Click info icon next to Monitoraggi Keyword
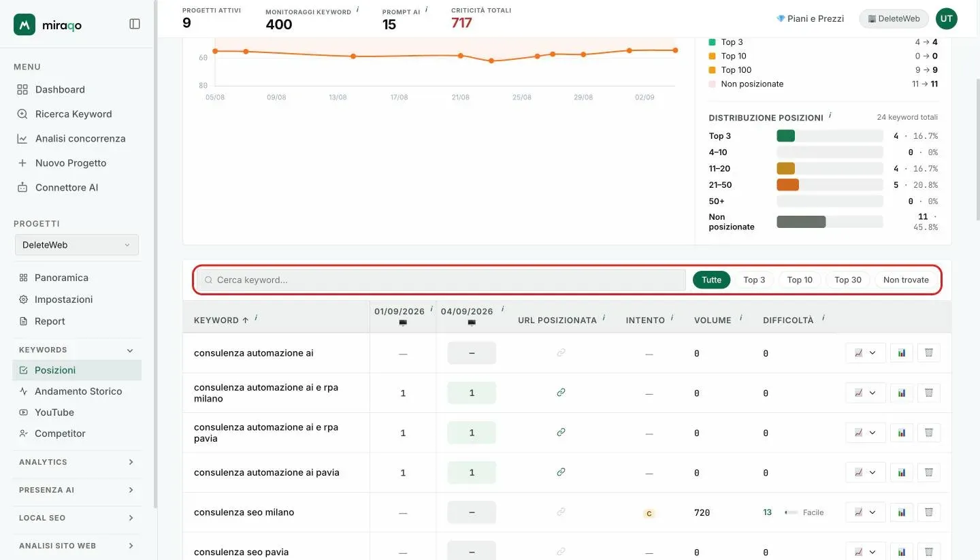 (358, 10)
